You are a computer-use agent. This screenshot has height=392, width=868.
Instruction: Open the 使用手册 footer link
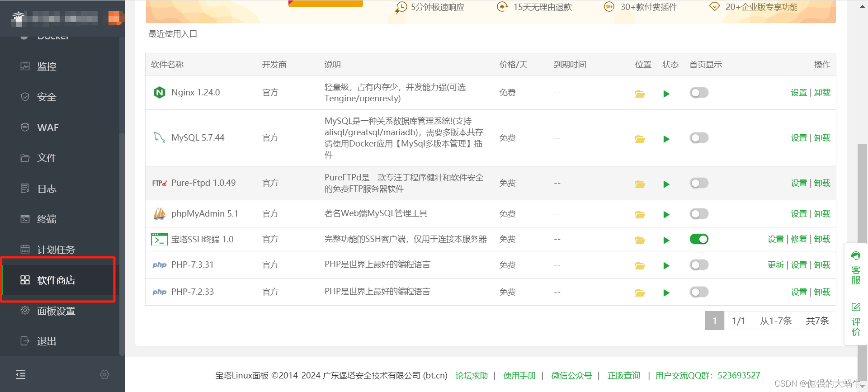click(519, 376)
